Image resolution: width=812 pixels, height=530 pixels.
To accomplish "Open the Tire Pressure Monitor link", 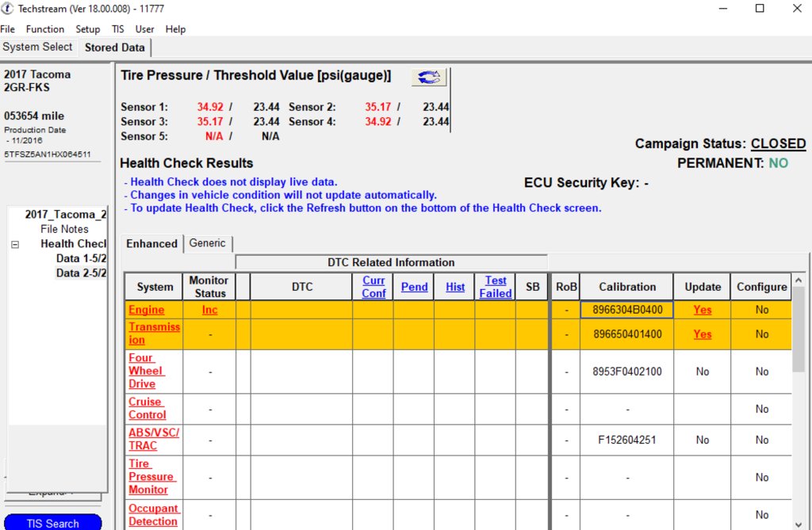I will (x=151, y=477).
